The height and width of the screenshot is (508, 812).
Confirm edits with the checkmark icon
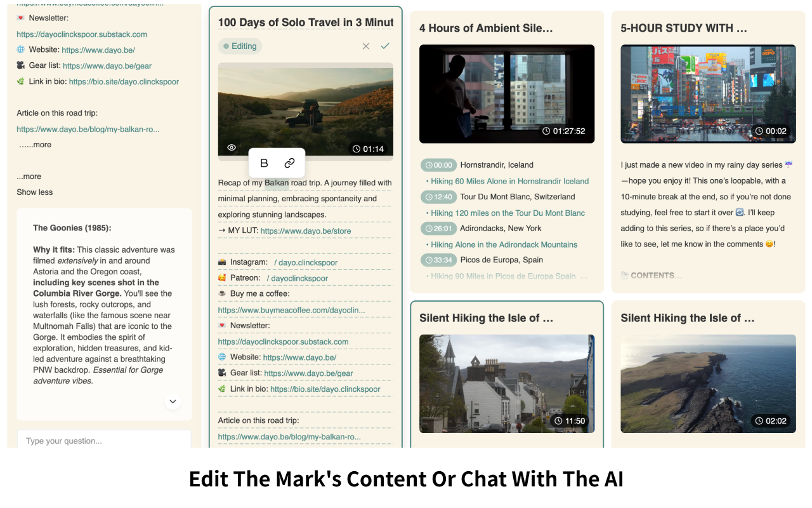click(x=384, y=46)
